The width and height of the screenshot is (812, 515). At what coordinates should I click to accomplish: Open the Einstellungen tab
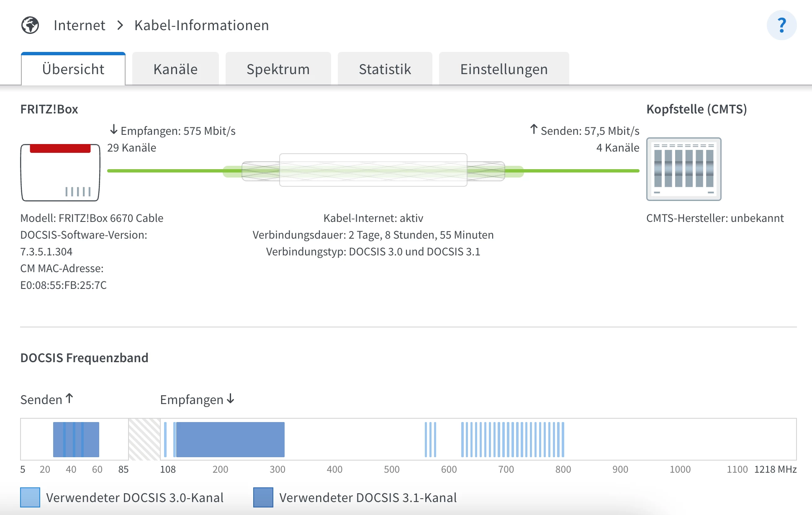point(504,69)
